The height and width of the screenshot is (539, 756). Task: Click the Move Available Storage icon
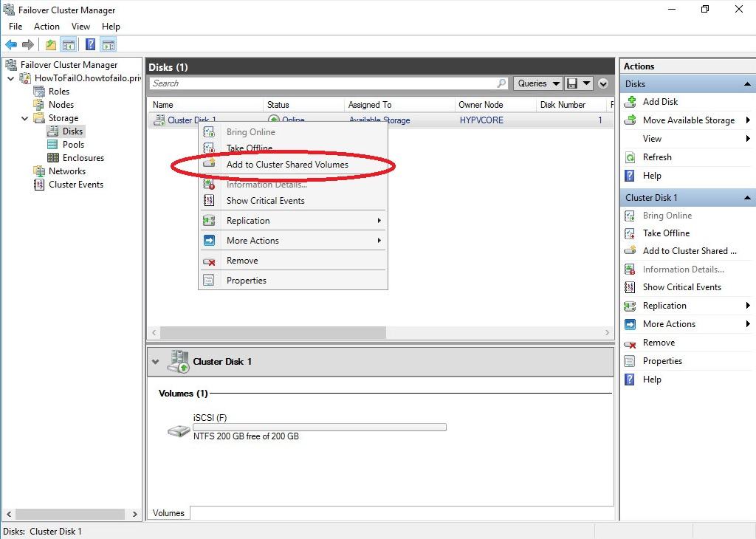coord(630,120)
